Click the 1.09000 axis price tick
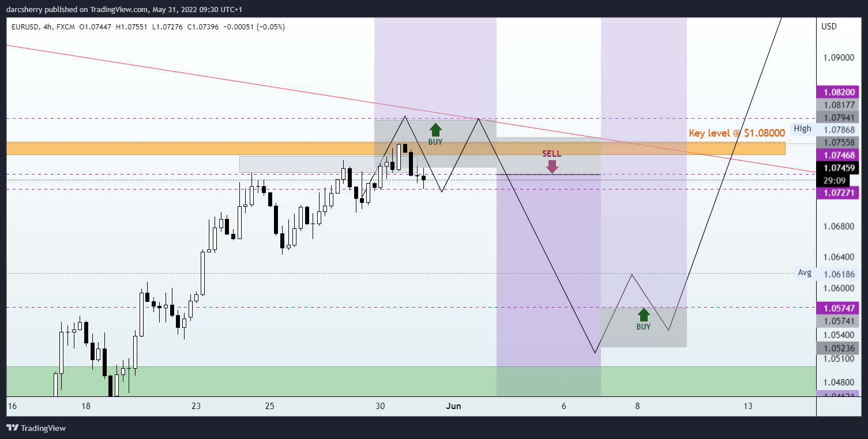This screenshot has height=439, width=868. pyautogui.click(x=838, y=58)
